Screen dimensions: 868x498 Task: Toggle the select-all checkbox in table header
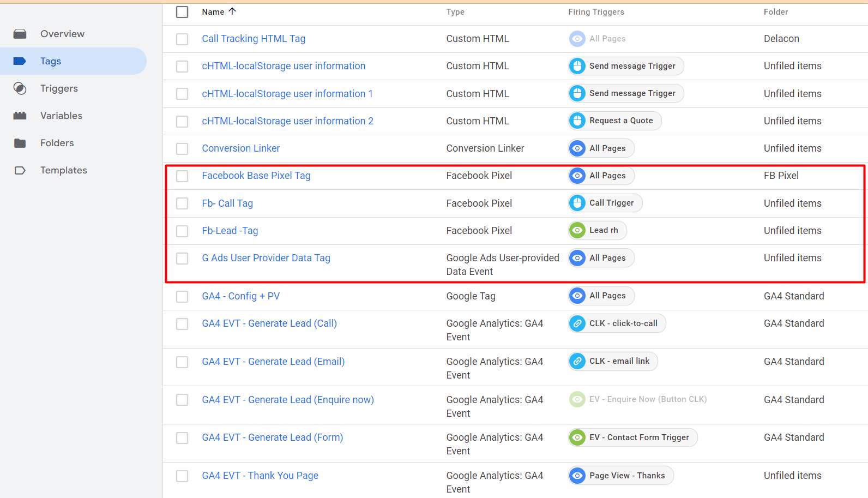click(182, 12)
